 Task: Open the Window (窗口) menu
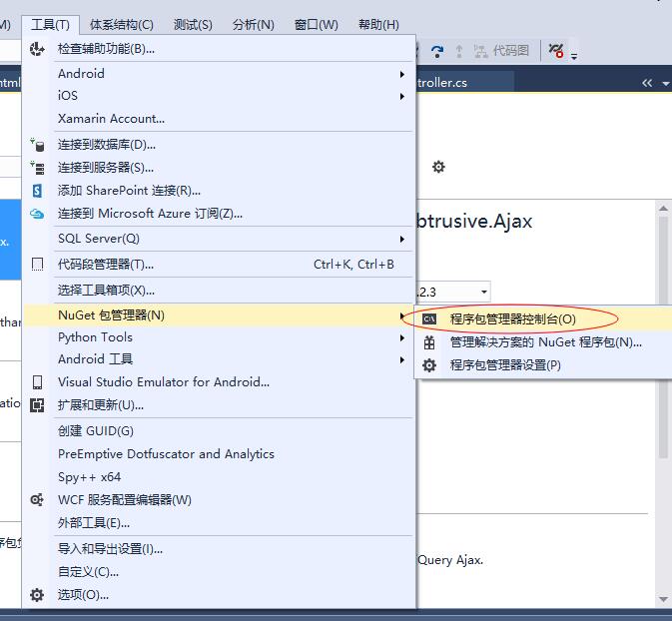pos(317,25)
